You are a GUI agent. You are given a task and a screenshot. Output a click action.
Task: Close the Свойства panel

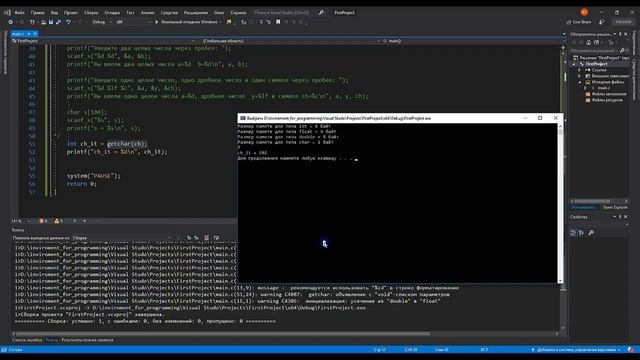point(626,217)
